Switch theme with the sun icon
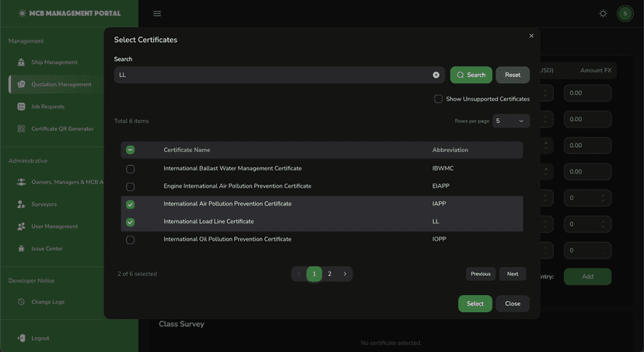644x352 pixels. pos(603,13)
